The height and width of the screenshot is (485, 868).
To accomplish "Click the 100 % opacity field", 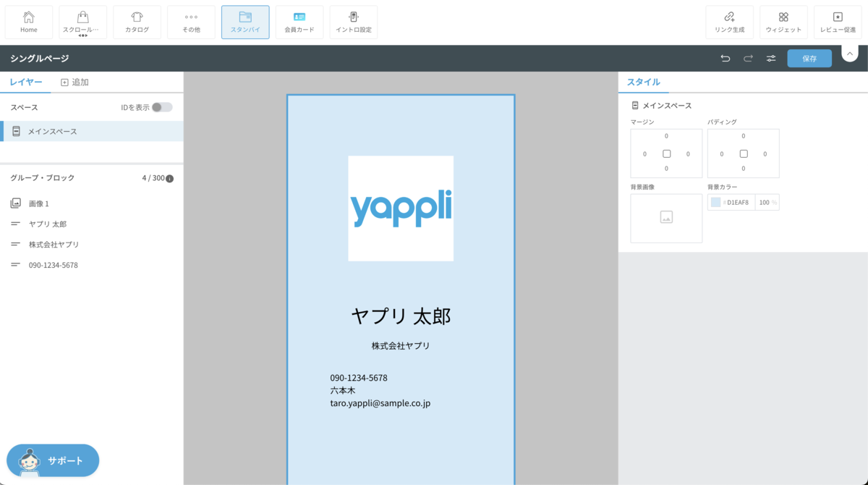I will coord(767,203).
